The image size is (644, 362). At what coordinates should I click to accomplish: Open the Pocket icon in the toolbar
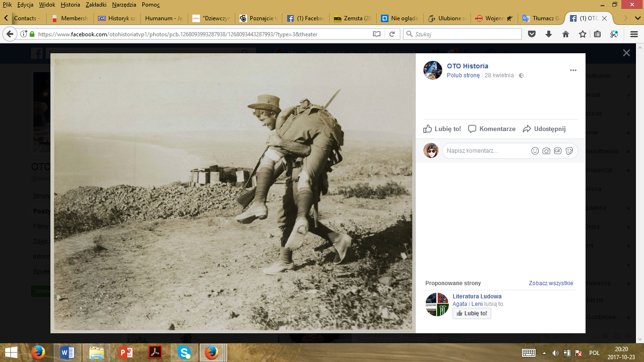click(x=532, y=34)
